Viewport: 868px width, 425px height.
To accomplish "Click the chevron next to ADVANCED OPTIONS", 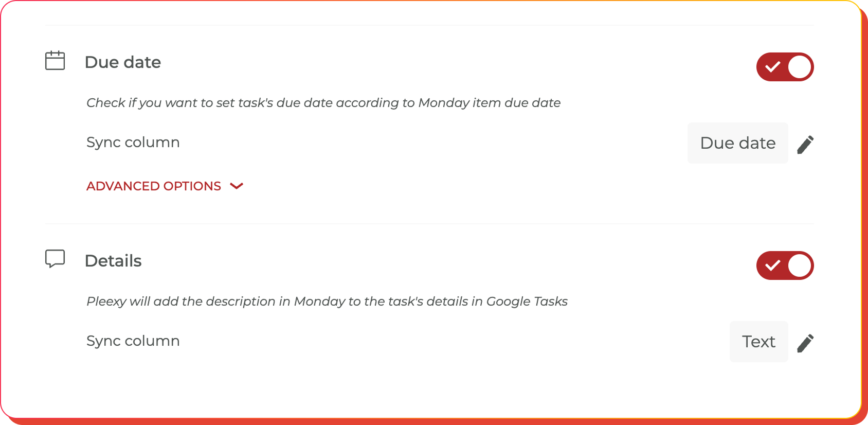I will tap(237, 186).
